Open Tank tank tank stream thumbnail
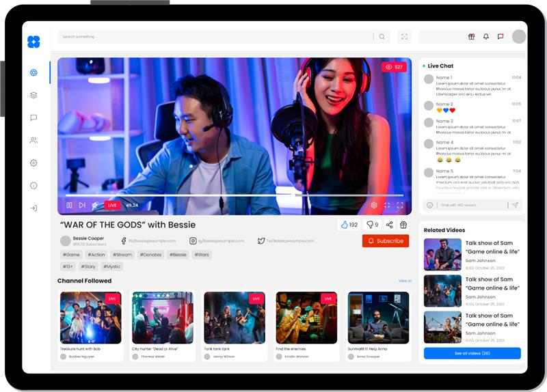The image size is (547, 392). coord(235,318)
